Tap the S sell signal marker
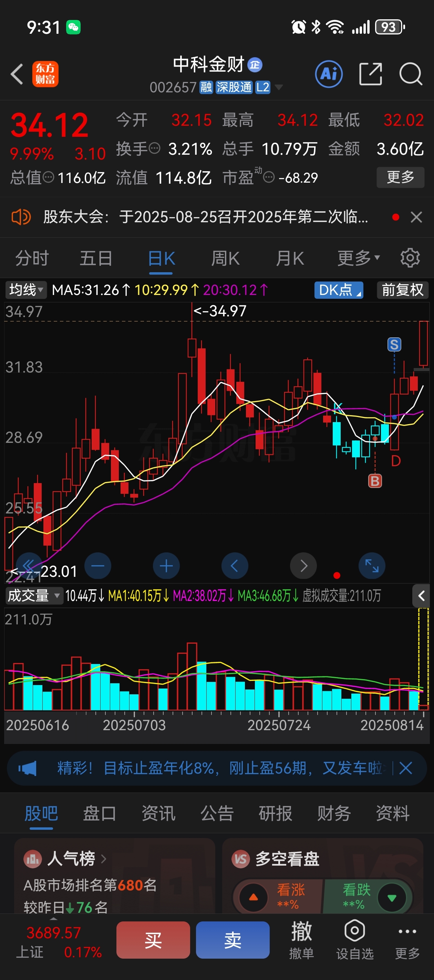Screen dimensions: 434x980 click(394, 345)
